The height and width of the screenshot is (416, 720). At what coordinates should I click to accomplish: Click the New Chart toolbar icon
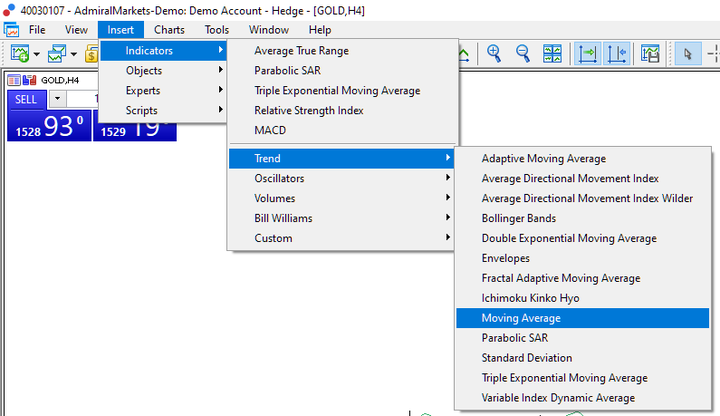[x=20, y=54]
